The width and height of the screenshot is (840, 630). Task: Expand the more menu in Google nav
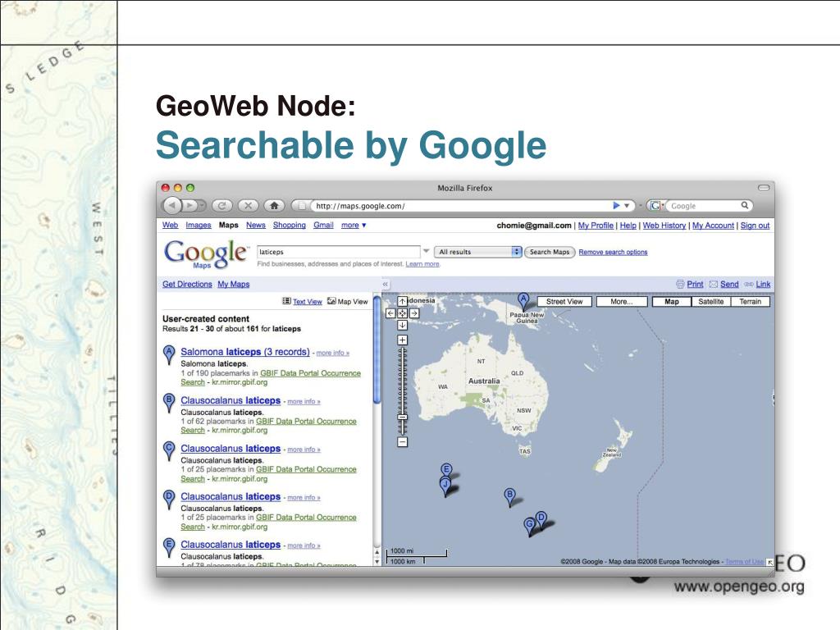[354, 225]
